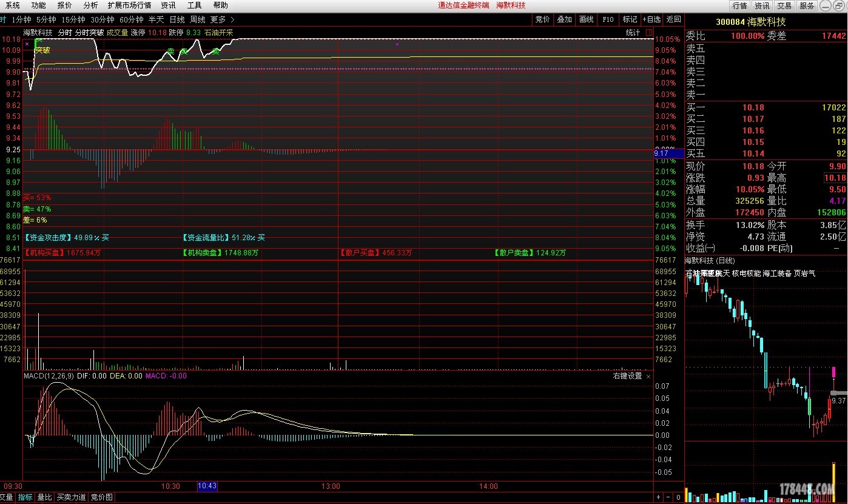Click the 买五 price 10.14 row
848x504 pixels.
click(766, 153)
